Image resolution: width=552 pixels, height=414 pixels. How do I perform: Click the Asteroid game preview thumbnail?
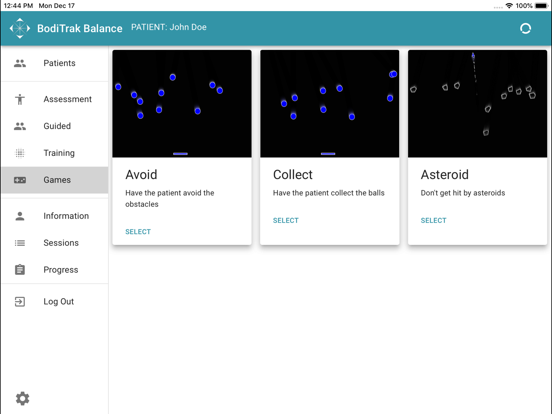477,104
